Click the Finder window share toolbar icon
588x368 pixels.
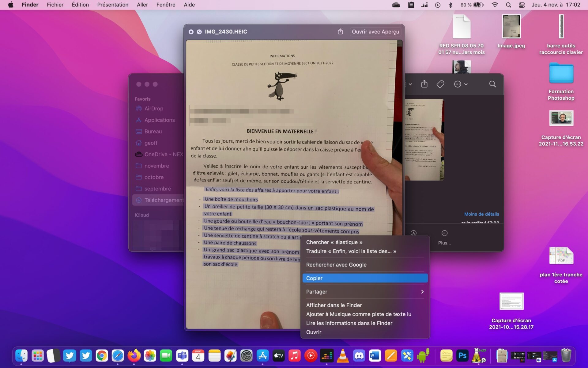tap(424, 84)
